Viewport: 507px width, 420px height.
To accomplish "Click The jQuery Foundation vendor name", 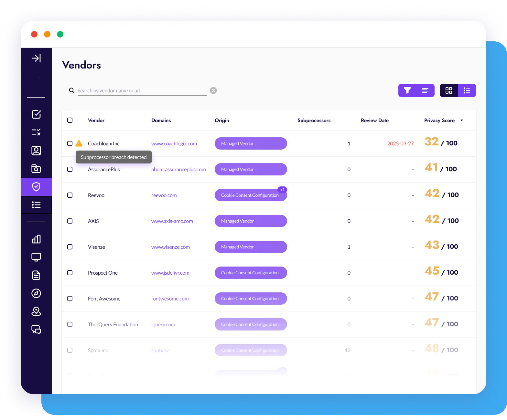I will (113, 324).
